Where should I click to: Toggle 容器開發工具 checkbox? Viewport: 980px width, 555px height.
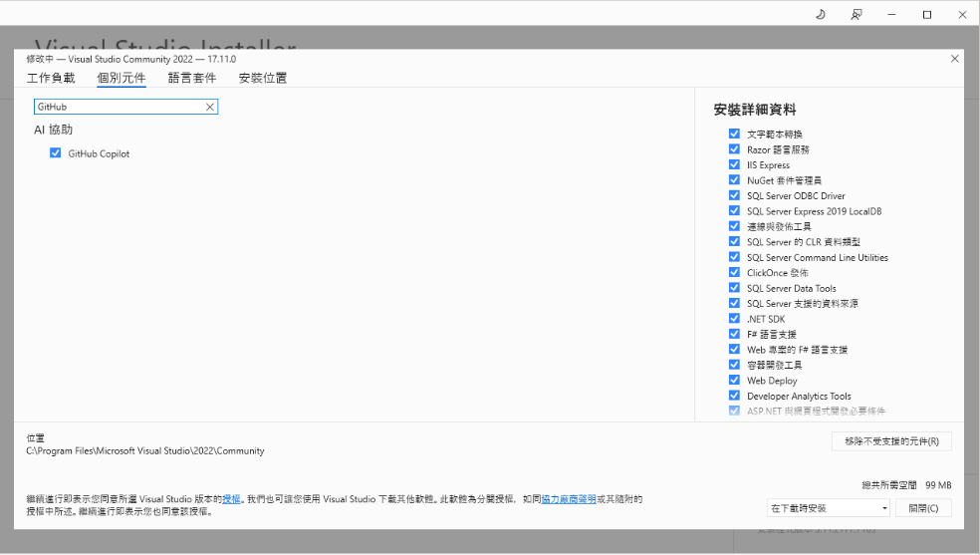pos(734,365)
